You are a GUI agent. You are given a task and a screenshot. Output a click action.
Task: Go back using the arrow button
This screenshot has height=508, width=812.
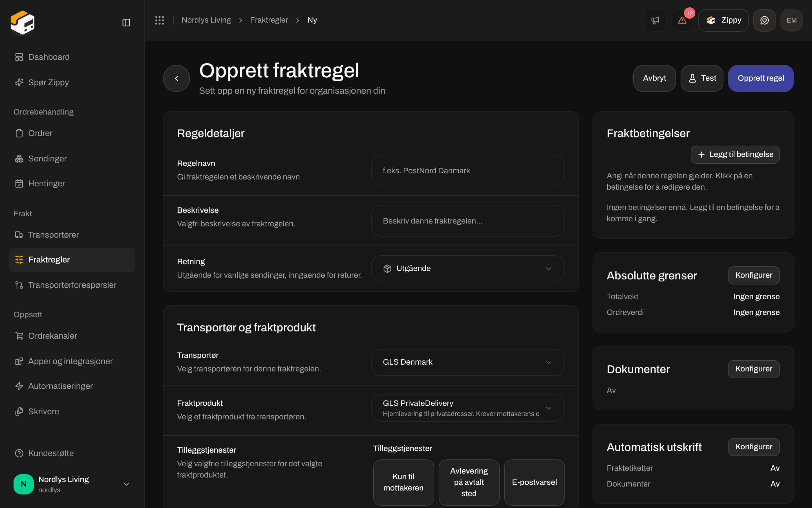176,78
